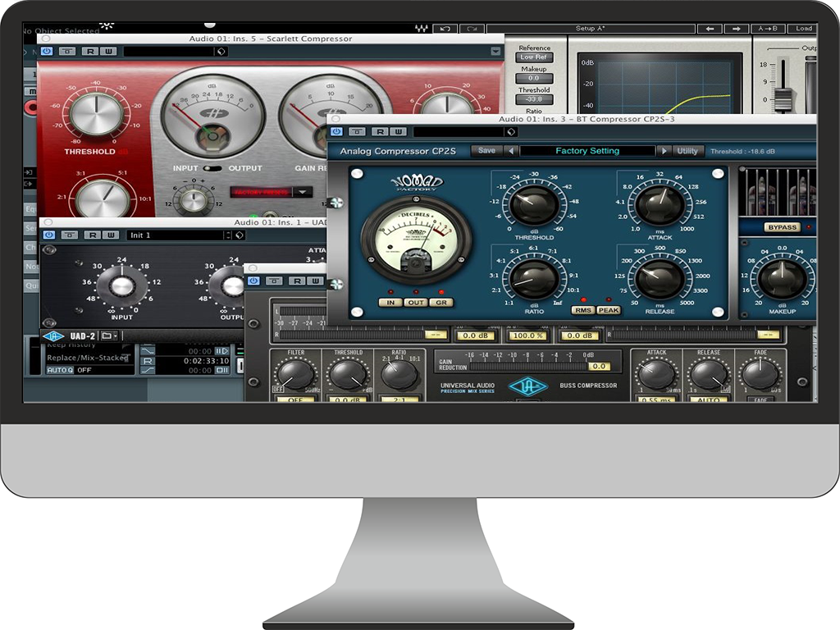The image size is (840, 630).
Task: Click the Low Ref reference selector
Action: point(534,57)
